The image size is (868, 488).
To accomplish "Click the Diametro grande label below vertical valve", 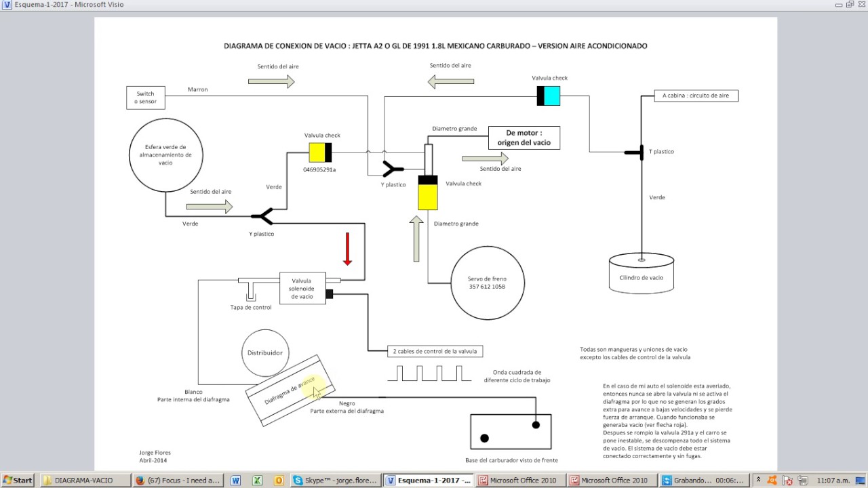I will [456, 224].
